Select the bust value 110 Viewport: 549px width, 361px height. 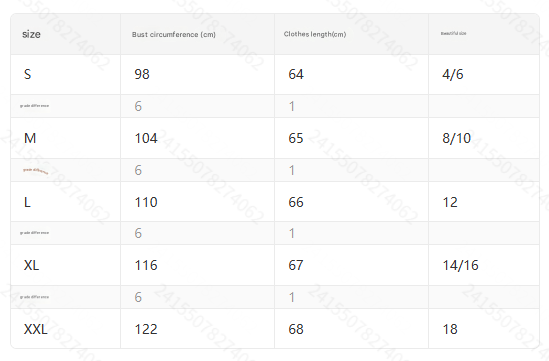click(146, 202)
